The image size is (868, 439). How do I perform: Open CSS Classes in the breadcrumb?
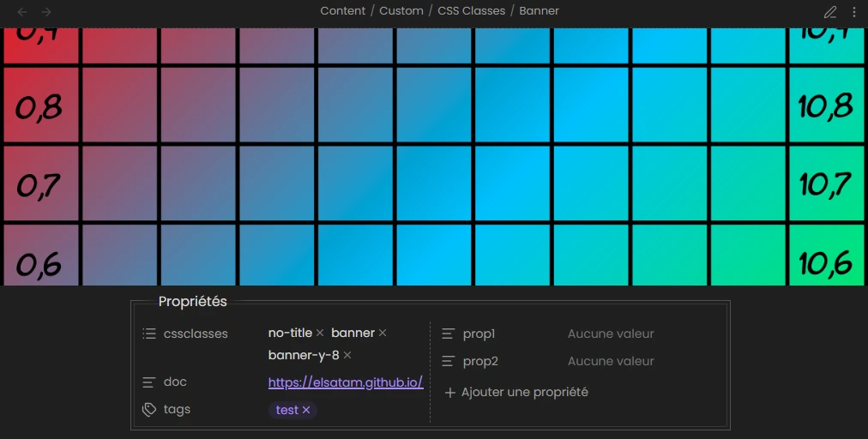click(471, 11)
